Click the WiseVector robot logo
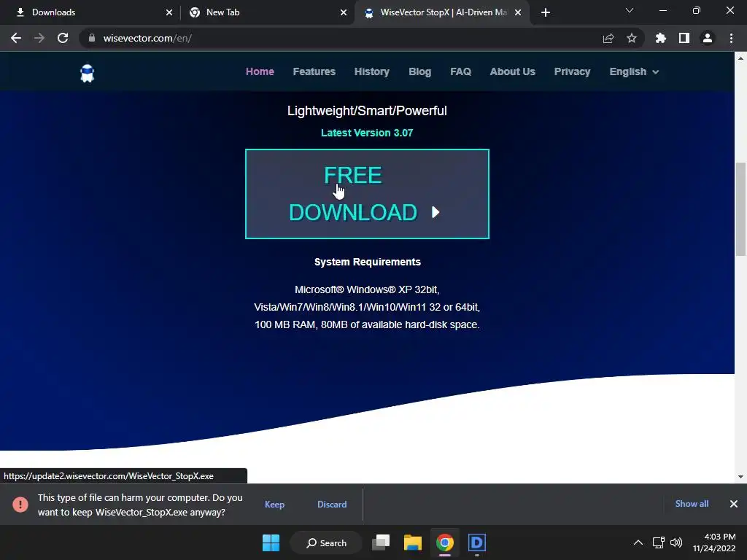Viewport: 747px width, 560px height. 88,74
